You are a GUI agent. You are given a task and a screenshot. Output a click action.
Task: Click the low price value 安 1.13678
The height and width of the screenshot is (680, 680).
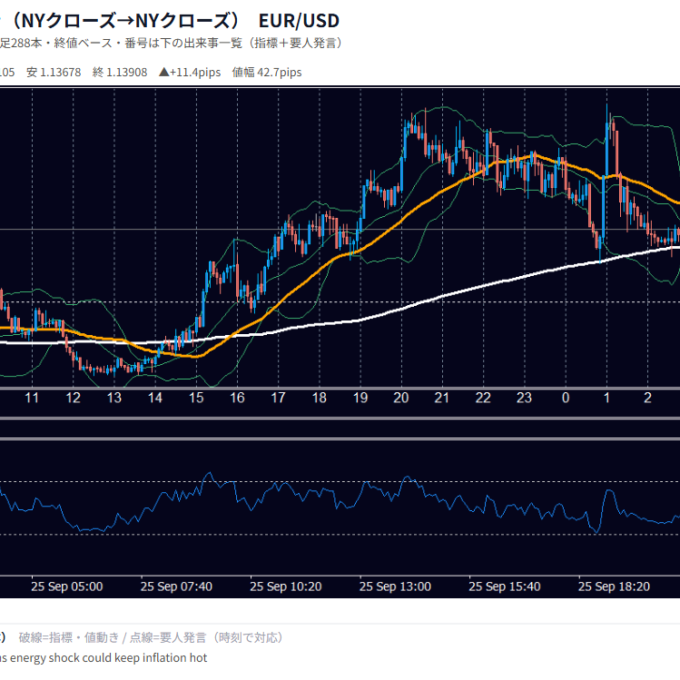click(x=54, y=72)
